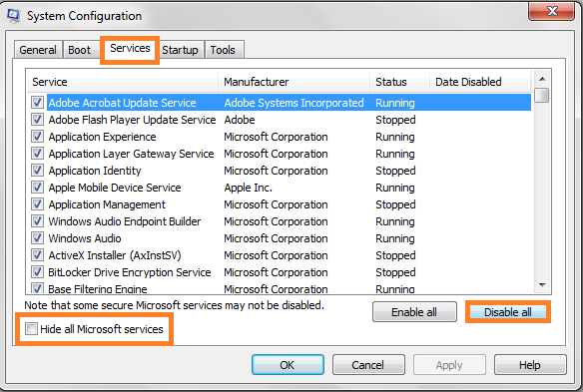Image resolution: width=583 pixels, height=392 pixels.
Task: Select the Application Identity service name
Action: click(95, 171)
